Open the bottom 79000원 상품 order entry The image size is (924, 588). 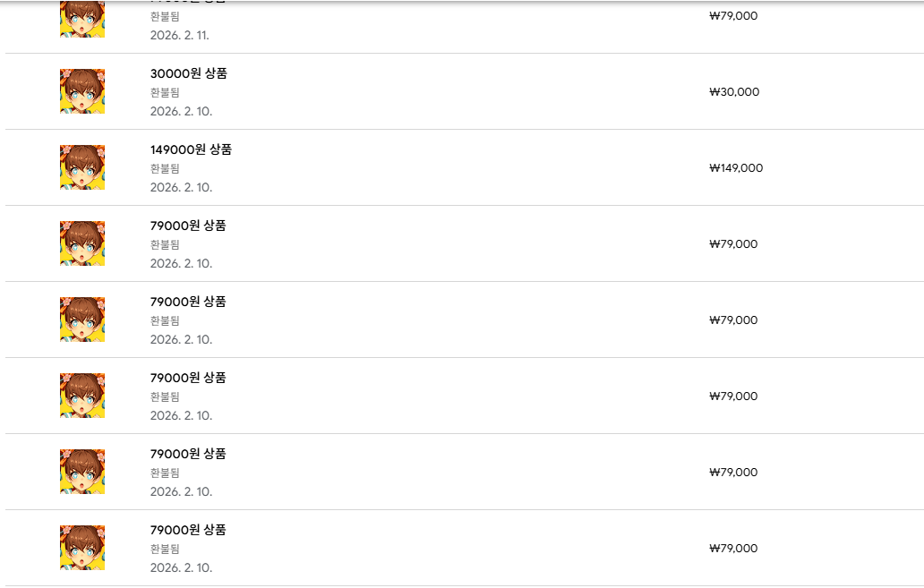188,530
